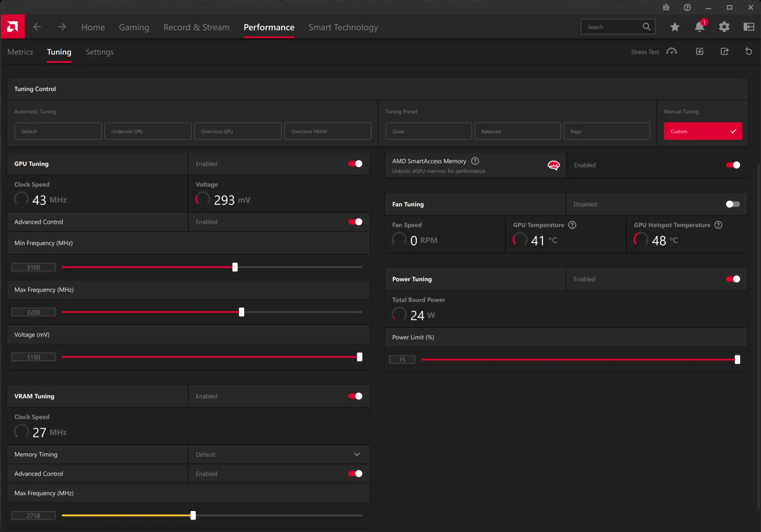Open GPU Temperature help icon
Viewport: 761px width, 532px height.
coord(572,225)
